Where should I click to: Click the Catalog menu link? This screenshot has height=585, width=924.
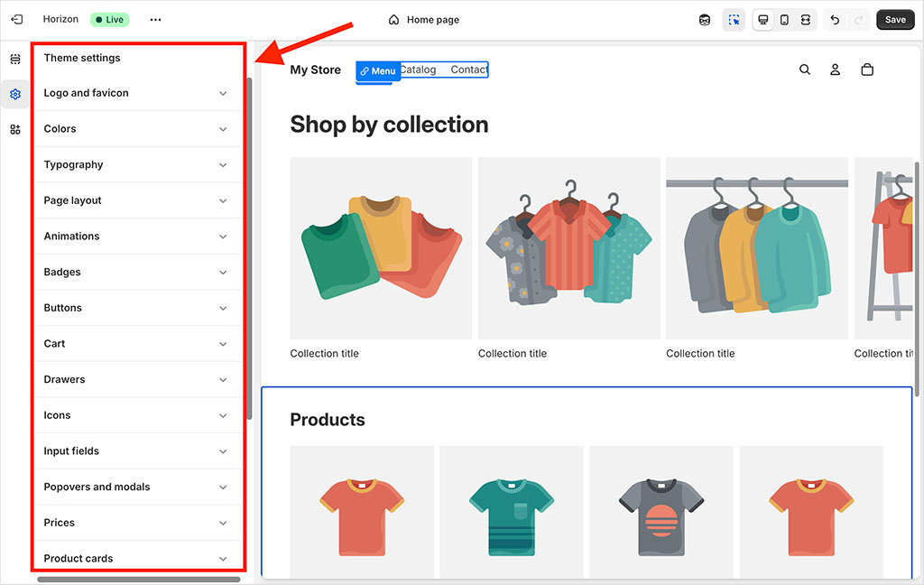tap(419, 70)
